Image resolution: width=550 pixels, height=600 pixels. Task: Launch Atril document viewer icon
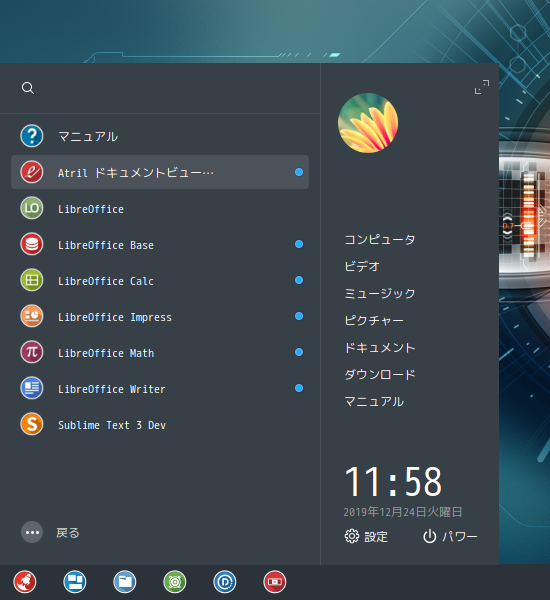pyautogui.click(x=32, y=172)
